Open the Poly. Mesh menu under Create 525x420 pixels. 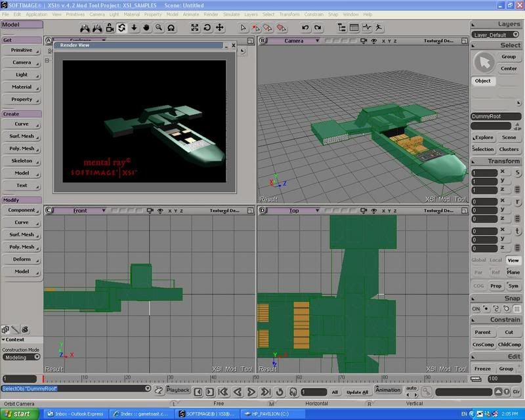point(22,148)
